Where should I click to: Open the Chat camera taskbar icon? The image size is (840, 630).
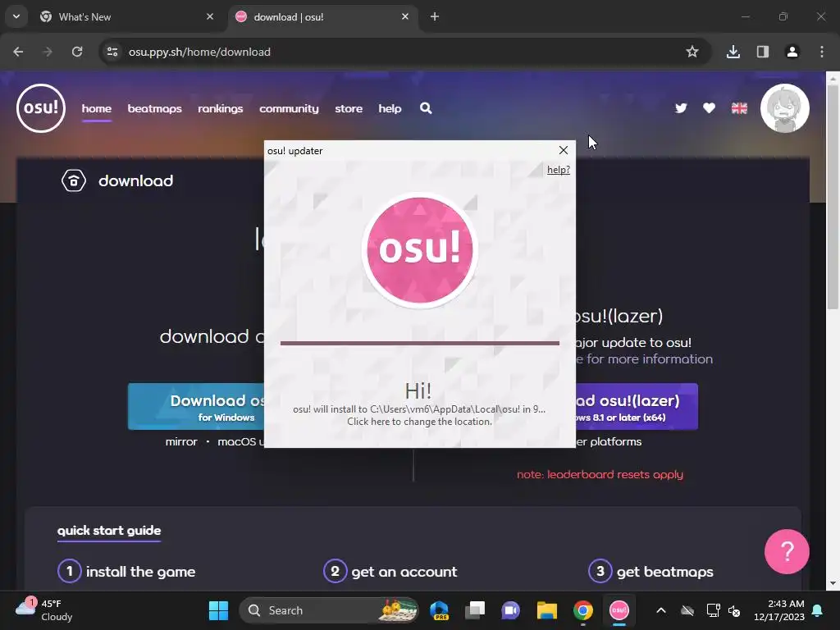coord(510,610)
